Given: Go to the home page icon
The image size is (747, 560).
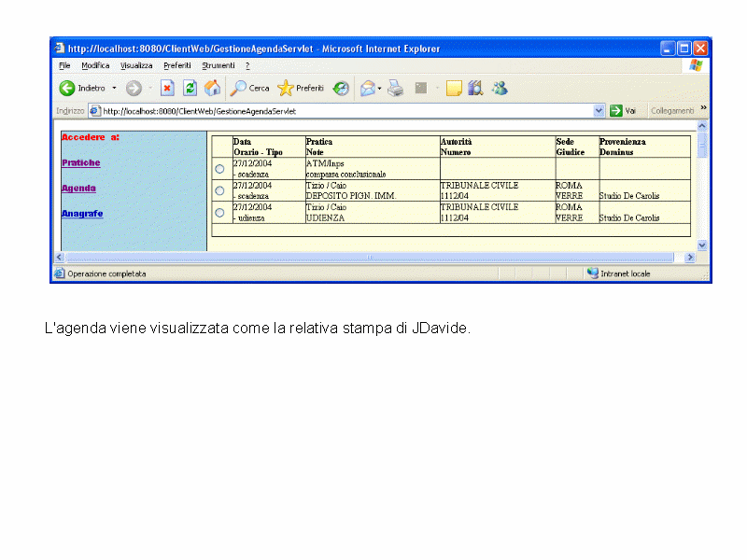Looking at the screenshot, I should pos(213,88).
